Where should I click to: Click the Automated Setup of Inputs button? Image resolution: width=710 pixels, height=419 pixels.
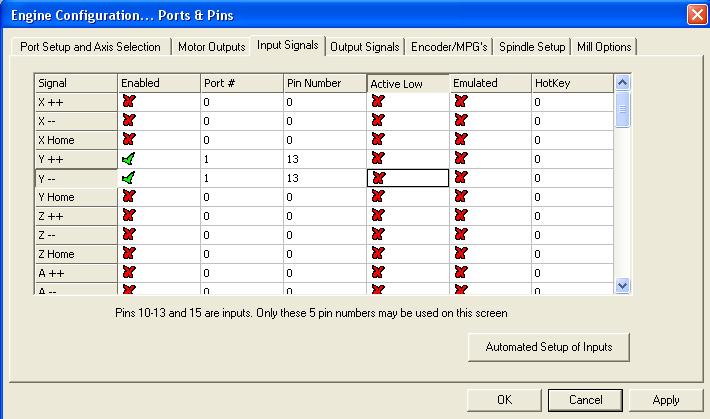pos(549,347)
